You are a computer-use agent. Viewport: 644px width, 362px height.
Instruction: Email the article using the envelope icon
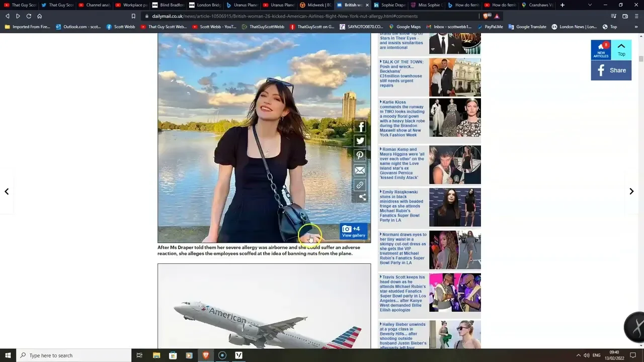click(360, 170)
